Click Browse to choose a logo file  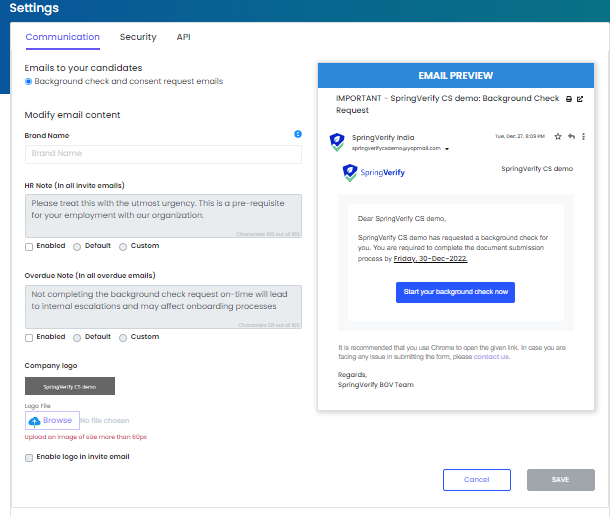pos(53,421)
